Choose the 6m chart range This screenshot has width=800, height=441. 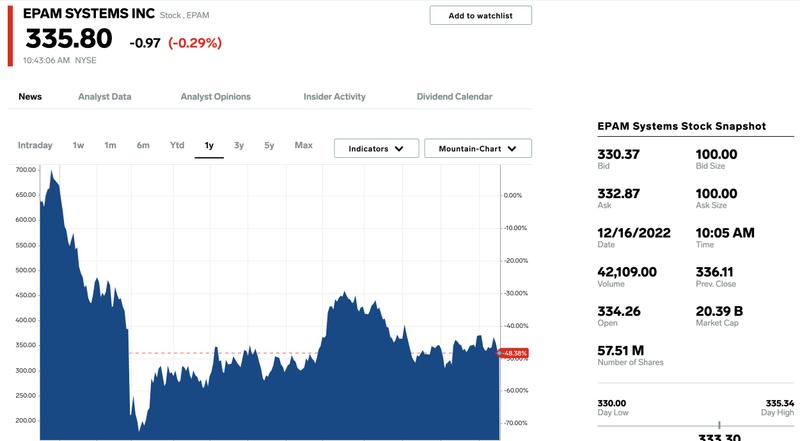(143, 145)
